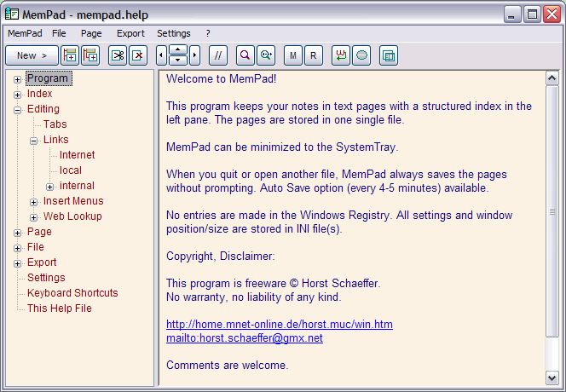Expand the Page tree node

pos(17,233)
